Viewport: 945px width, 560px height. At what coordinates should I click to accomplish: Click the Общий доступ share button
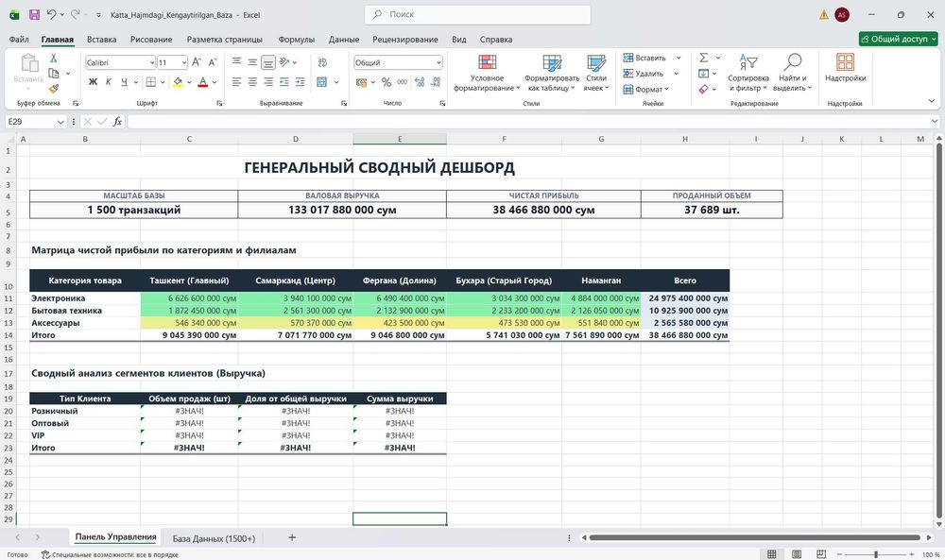point(898,39)
